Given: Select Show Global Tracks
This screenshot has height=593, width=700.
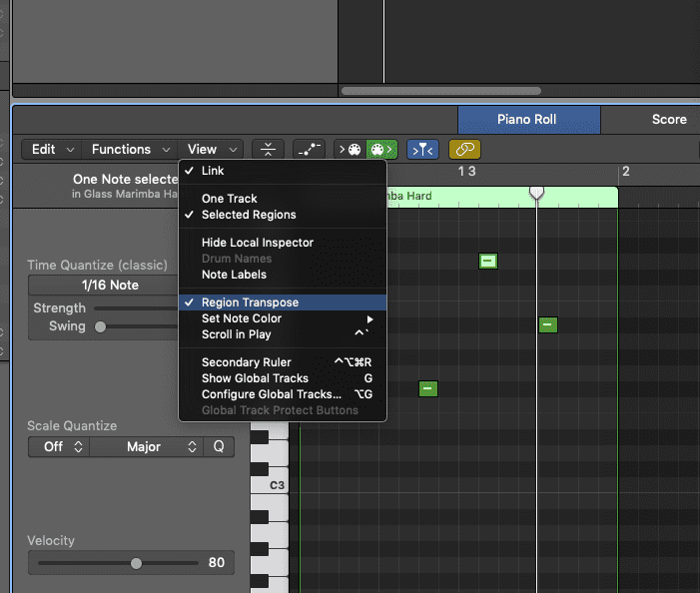Looking at the screenshot, I should (283, 378).
